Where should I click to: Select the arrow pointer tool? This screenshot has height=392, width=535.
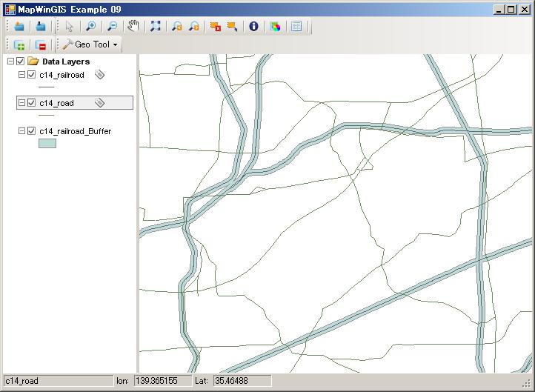69,26
